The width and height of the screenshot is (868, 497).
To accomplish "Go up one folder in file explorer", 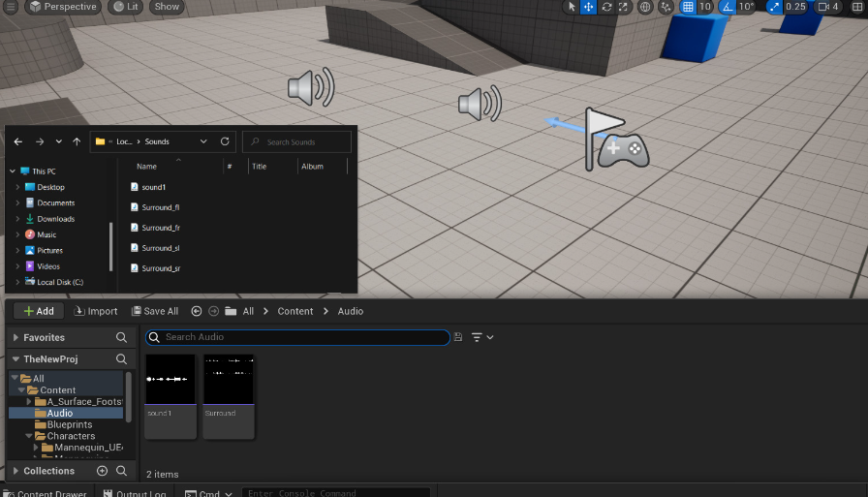I will click(77, 141).
